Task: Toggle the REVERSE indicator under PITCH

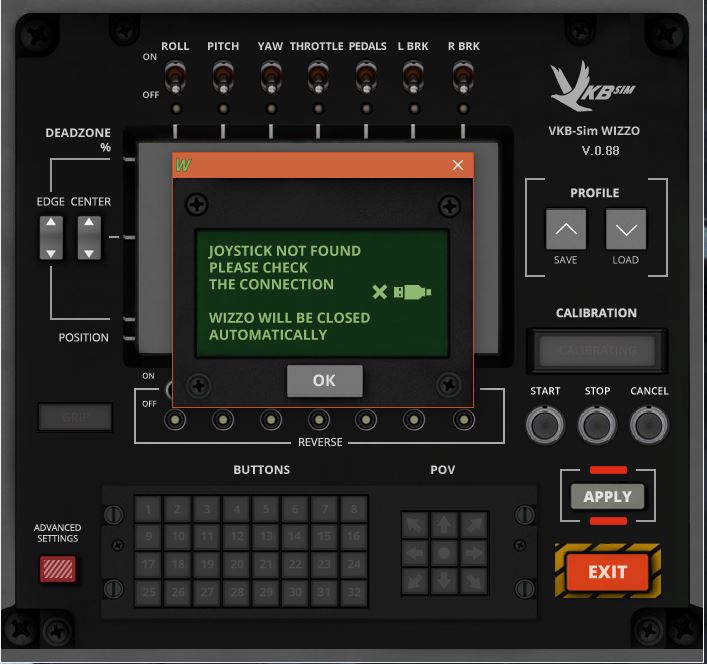Action: (x=223, y=420)
